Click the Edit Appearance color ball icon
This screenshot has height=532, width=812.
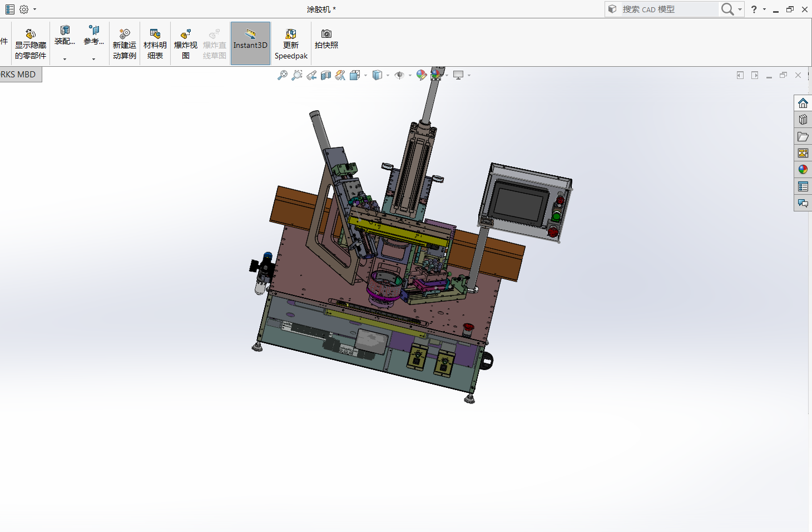[422, 75]
